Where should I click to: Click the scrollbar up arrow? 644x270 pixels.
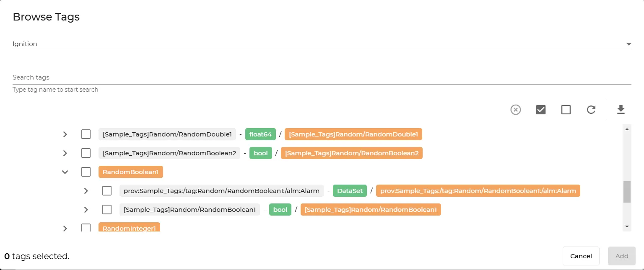point(627,129)
